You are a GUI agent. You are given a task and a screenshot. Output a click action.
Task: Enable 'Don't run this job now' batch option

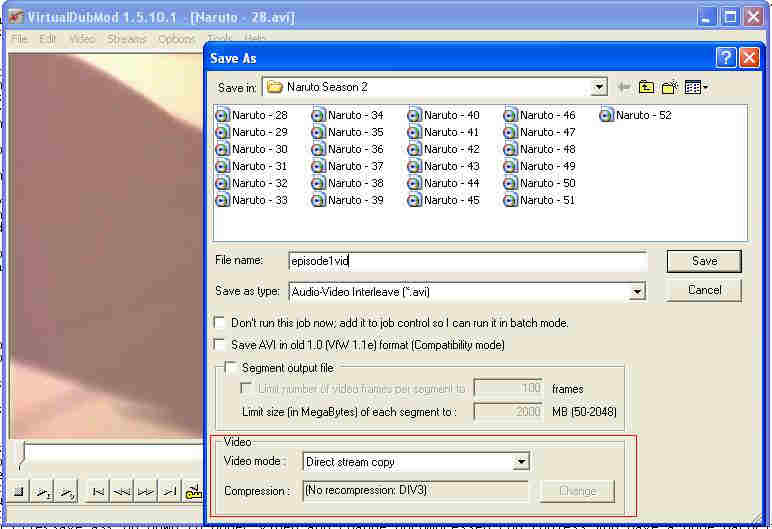(x=220, y=323)
